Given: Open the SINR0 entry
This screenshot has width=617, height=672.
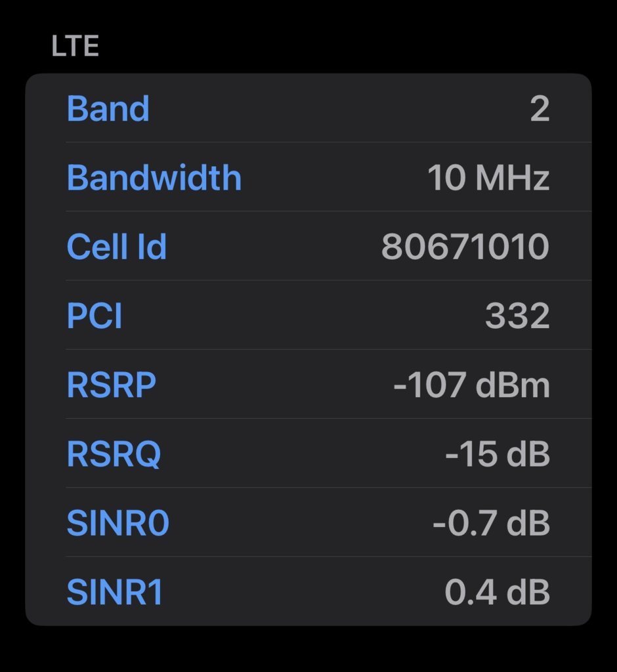Looking at the screenshot, I should click(118, 523).
